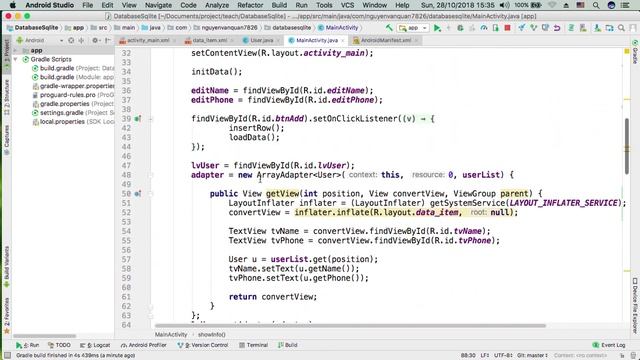Fold the getView method at line 50
Screen dimensions: 640x360
(151, 193)
